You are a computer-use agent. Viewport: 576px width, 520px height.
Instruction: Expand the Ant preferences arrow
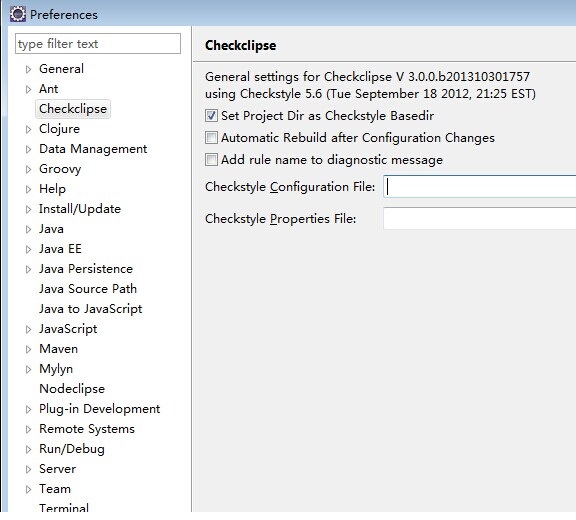28,89
